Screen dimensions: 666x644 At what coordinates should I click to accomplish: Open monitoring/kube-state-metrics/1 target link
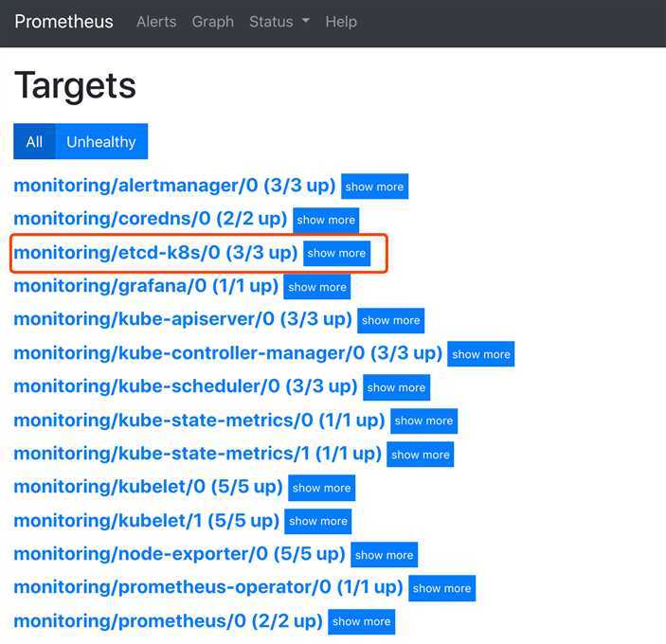tap(197, 454)
